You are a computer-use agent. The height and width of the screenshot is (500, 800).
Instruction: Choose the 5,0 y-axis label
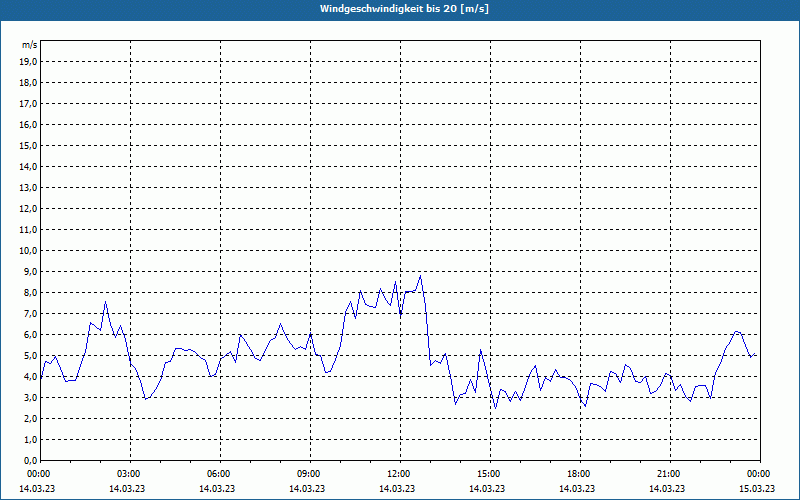(31, 356)
